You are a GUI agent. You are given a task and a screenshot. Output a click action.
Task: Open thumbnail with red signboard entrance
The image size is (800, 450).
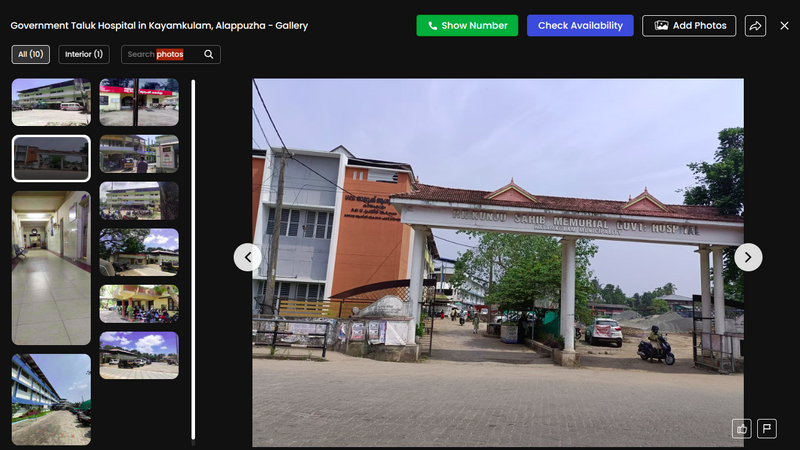click(139, 102)
